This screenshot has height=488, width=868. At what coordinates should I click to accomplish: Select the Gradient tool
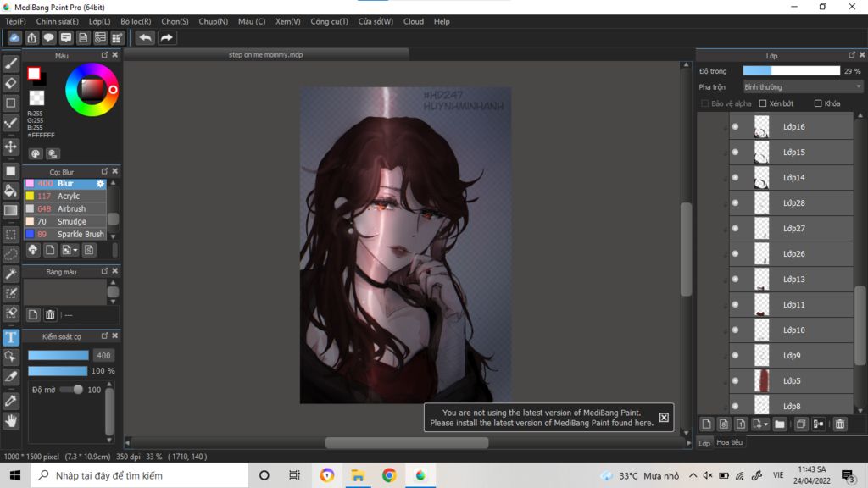10,210
